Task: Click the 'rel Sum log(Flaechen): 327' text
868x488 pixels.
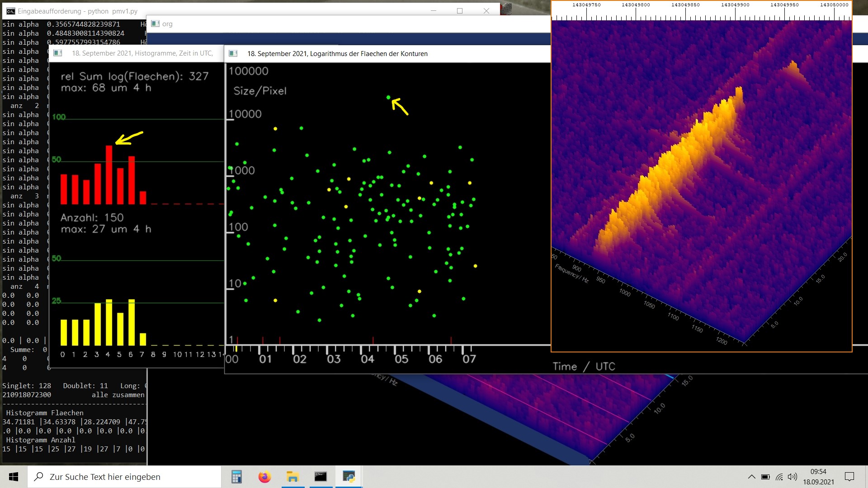Action: coord(135,76)
